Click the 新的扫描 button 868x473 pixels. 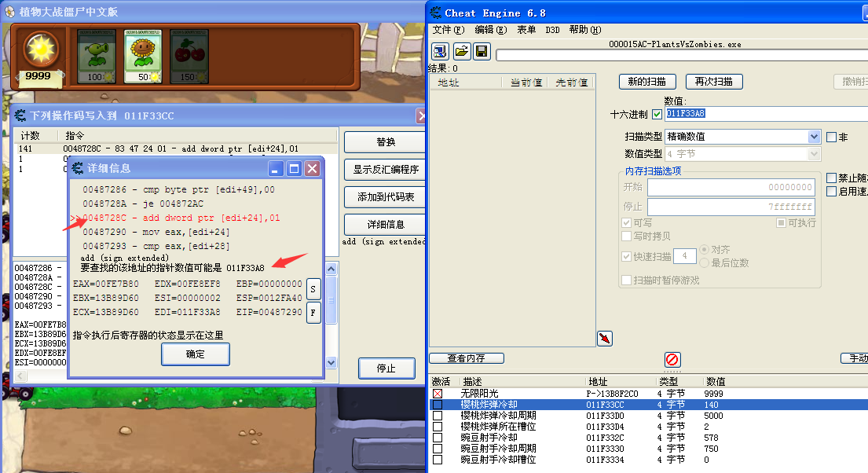(x=647, y=82)
